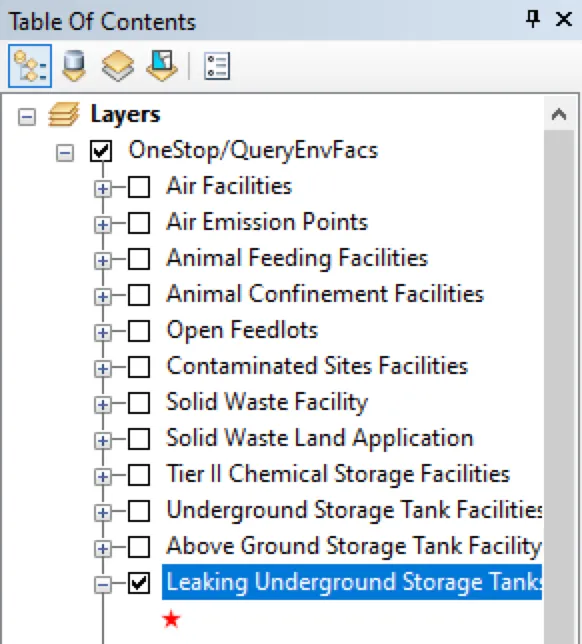The image size is (582, 644).
Task: Close the Table Of Contents panel
Action: click(564, 19)
